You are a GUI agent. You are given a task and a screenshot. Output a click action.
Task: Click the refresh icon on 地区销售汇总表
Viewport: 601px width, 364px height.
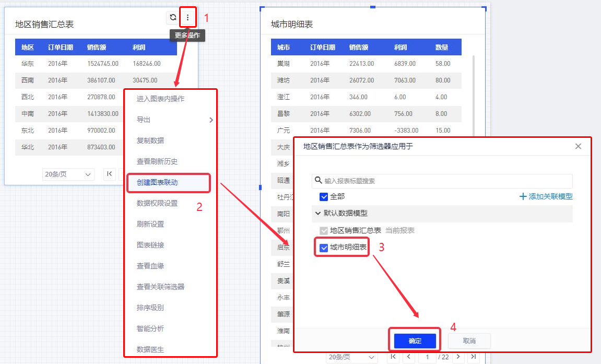(x=173, y=17)
